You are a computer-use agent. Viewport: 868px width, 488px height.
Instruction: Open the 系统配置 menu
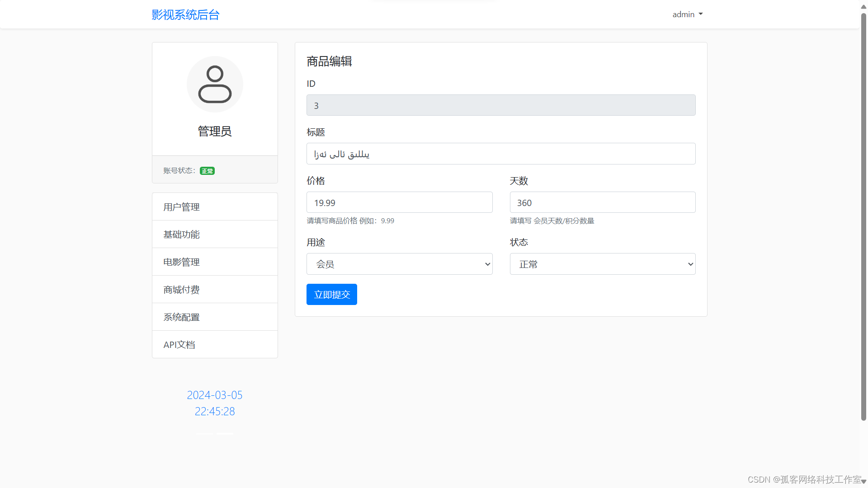[215, 317]
